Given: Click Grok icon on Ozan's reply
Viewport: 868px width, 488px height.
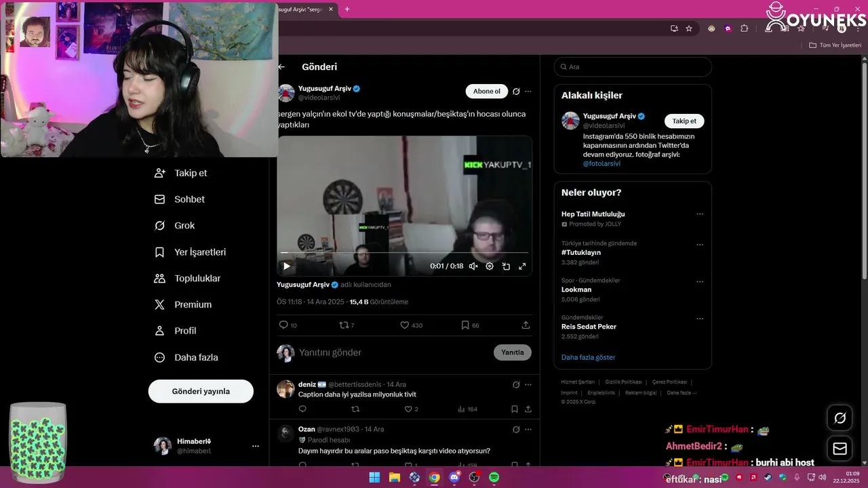Looking at the screenshot, I should point(516,429).
